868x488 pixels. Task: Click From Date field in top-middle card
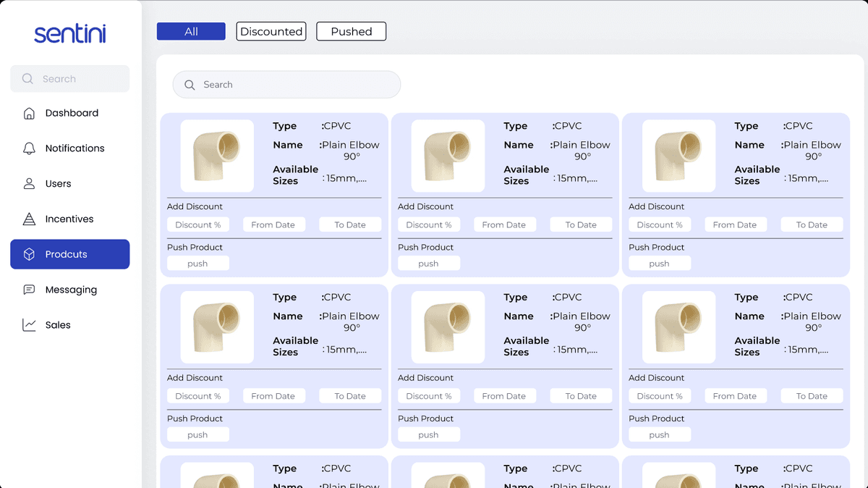point(504,224)
